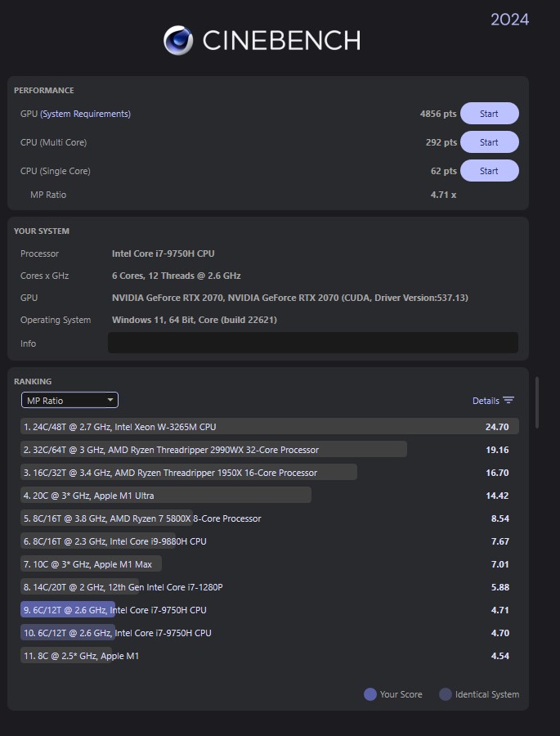The height and width of the screenshot is (736, 560).
Task: Click the Identical System legend dot
Action: pyautogui.click(x=446, y=694)
